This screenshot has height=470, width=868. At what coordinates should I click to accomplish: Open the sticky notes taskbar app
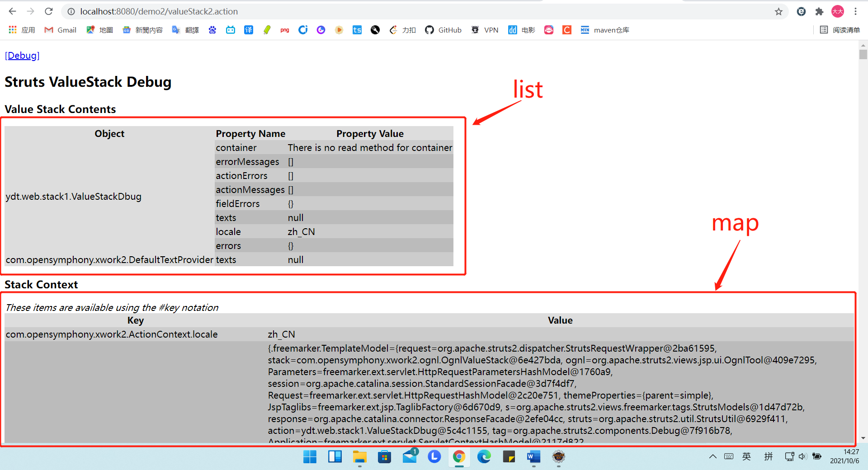pos(509,457)
